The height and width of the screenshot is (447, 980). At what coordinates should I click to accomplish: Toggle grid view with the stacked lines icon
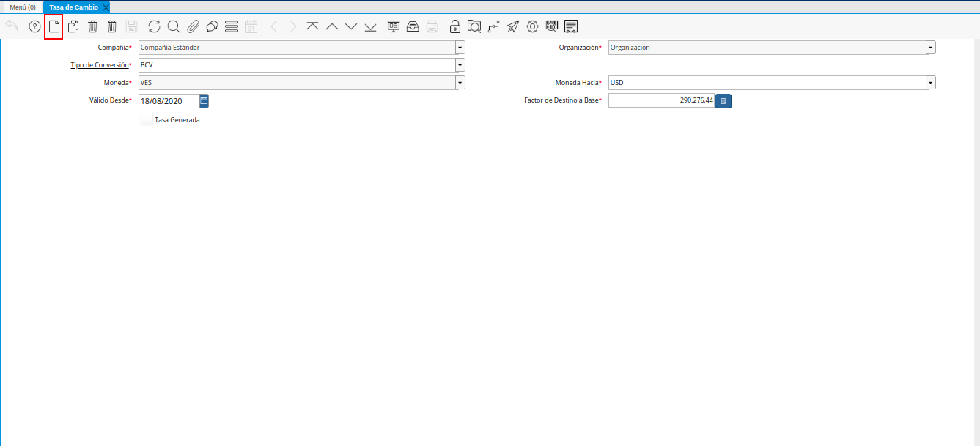232,27
